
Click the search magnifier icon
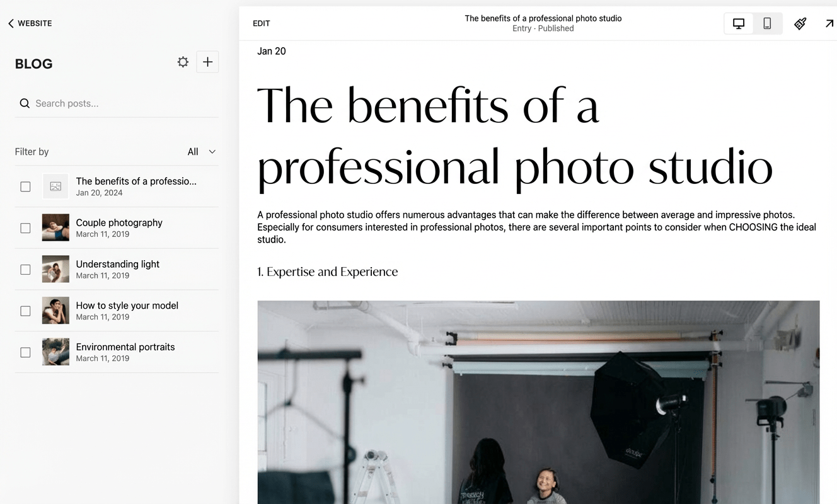click(x=25, y=103)
